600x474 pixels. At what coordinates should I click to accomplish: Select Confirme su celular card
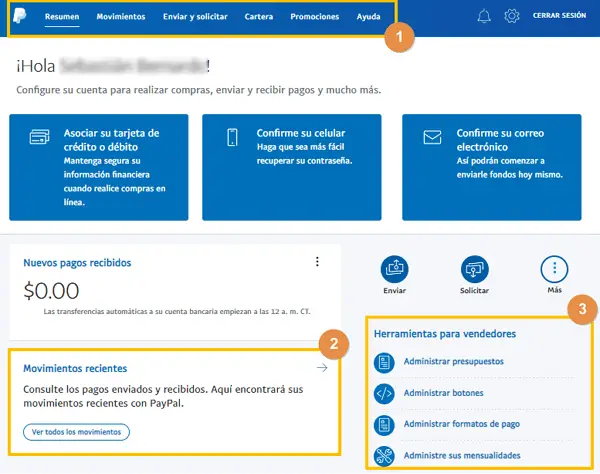click(292, 167)
